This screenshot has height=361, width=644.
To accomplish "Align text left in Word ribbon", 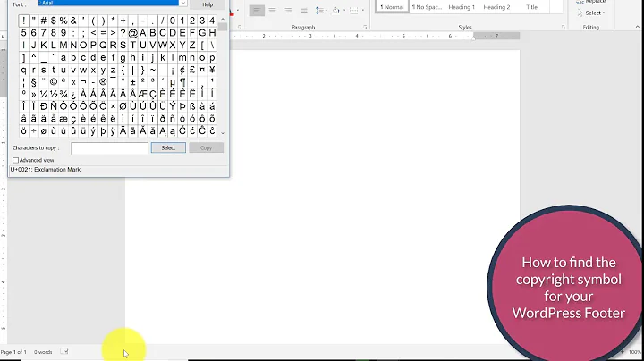I will pyautogui.click(x=257, y=11).
